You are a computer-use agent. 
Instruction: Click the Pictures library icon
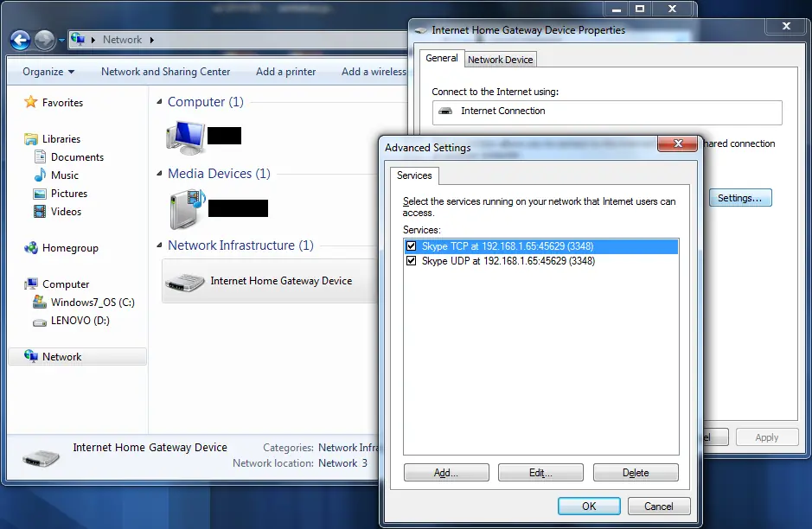[x=40, y=194]
